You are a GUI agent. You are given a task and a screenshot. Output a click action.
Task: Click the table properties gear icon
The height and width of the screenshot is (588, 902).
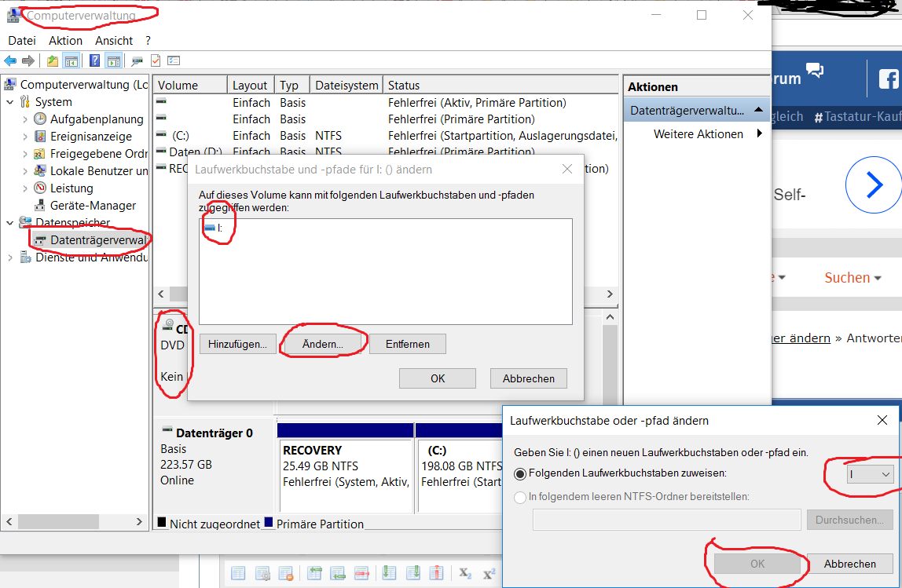click(x=263, y=573)
